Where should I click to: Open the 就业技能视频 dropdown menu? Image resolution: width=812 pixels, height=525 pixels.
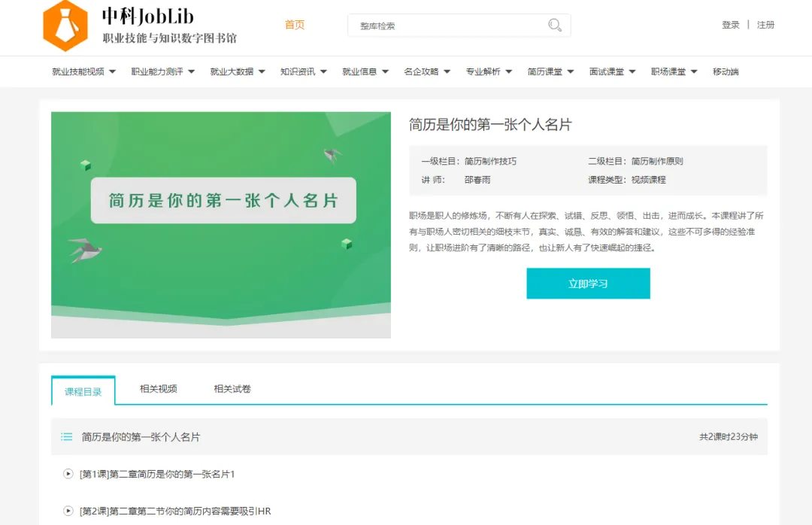point(83,72)
